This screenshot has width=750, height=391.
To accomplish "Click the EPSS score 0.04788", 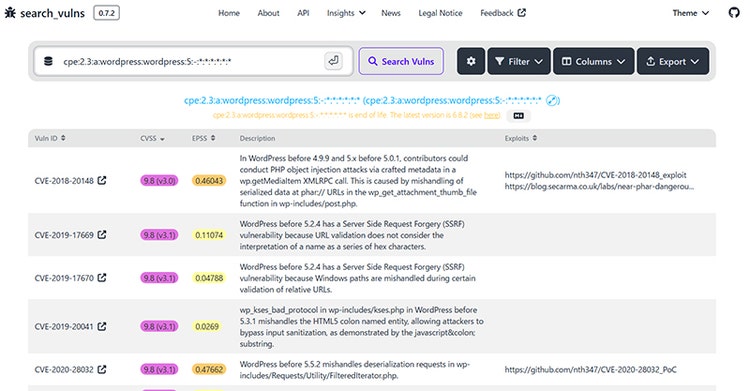I will click(x=209, y=278).
